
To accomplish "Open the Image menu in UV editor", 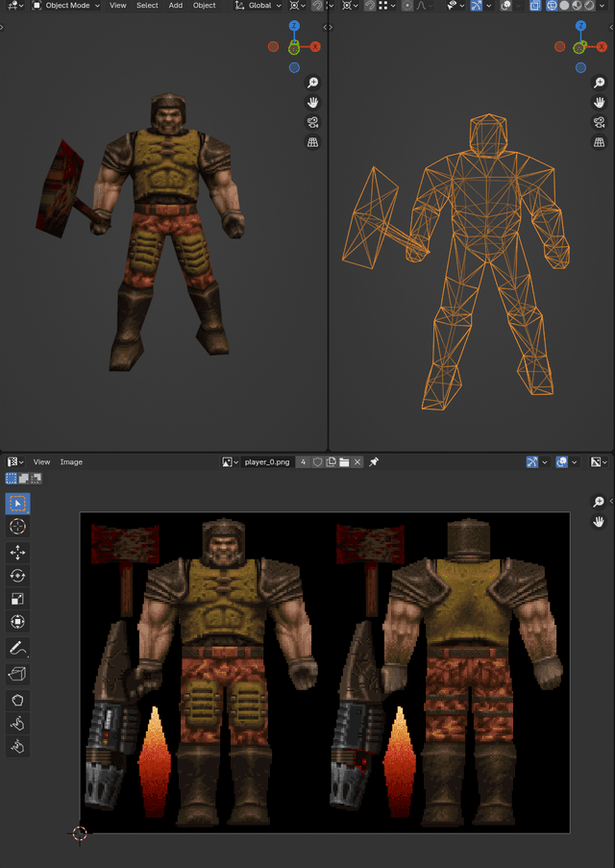I will coord(71,462).
